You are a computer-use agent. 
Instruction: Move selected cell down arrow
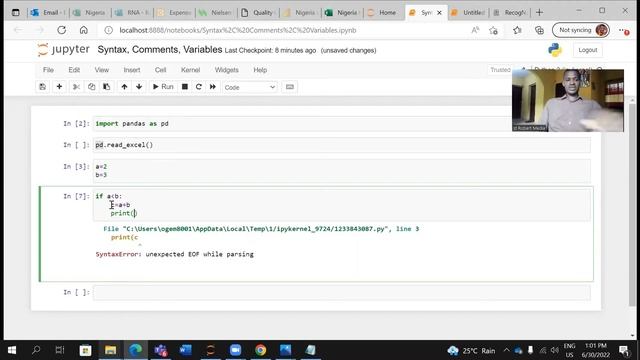click(139, 87)
